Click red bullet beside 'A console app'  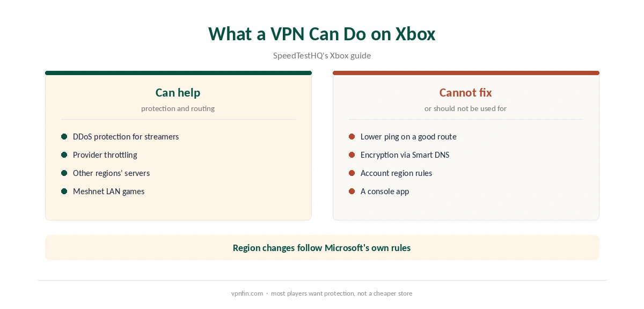(x=352, y=192)
